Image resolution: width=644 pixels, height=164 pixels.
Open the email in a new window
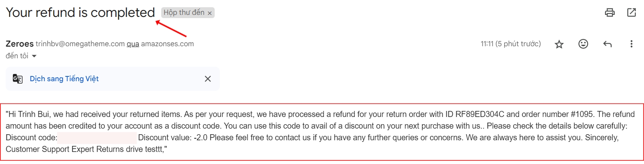pos(632,12)
